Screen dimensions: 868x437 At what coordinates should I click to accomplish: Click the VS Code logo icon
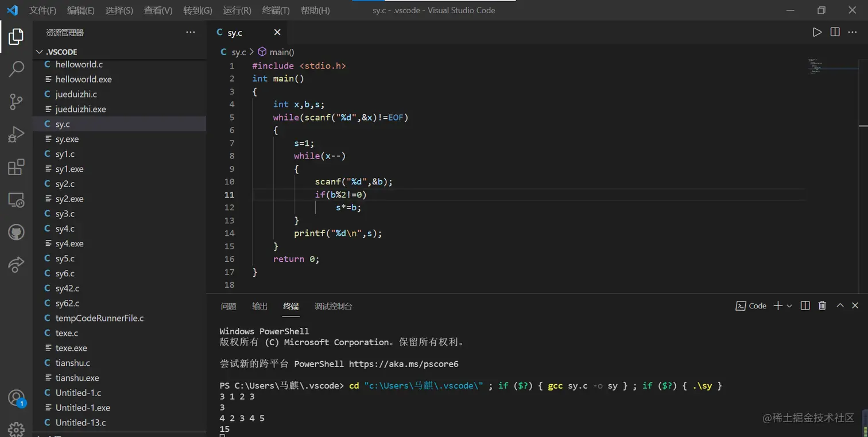pyautogui.click(x=12, y=10)
